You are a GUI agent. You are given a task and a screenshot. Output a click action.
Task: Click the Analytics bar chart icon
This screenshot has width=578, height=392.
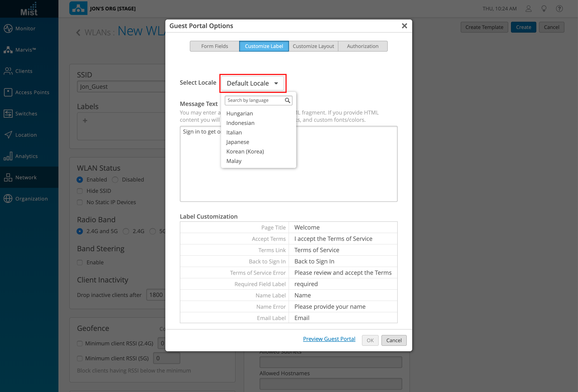click(8, 156)
